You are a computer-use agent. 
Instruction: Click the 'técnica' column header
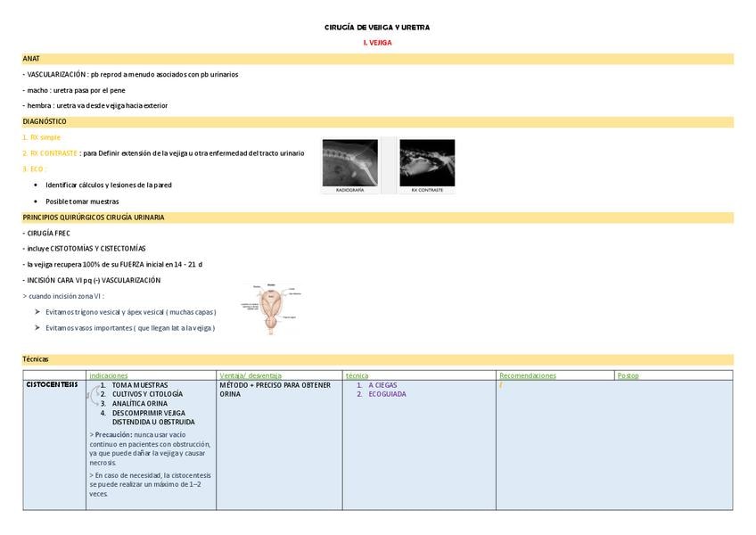(x=357, y=375)
